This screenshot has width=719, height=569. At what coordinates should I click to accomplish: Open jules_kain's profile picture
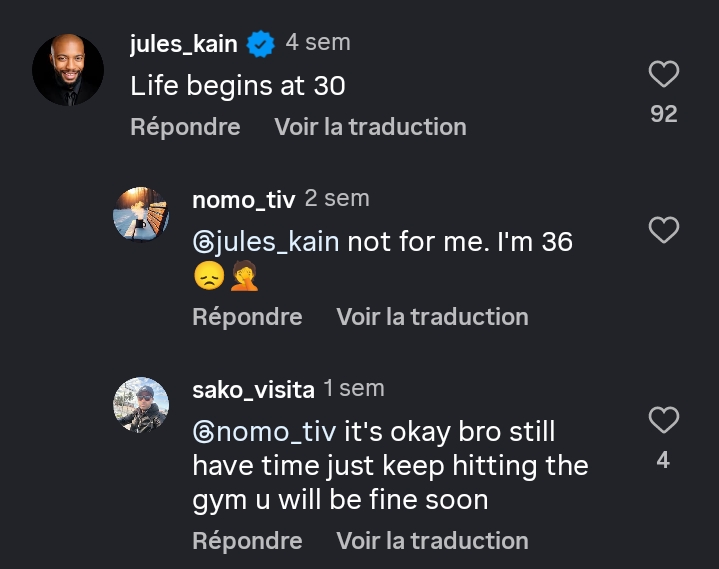[x=68, y=70]
